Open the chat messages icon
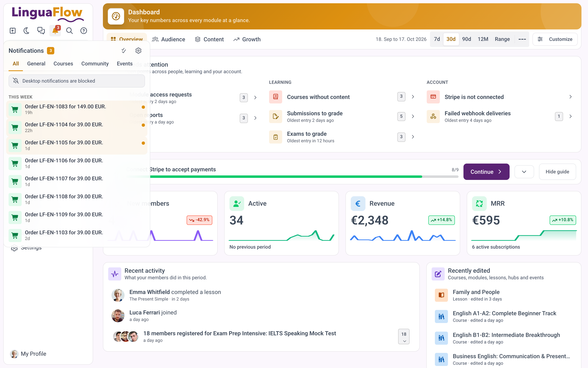Viewport: 588px width, 368px height. pyautogui.click(x=41, y=31)
